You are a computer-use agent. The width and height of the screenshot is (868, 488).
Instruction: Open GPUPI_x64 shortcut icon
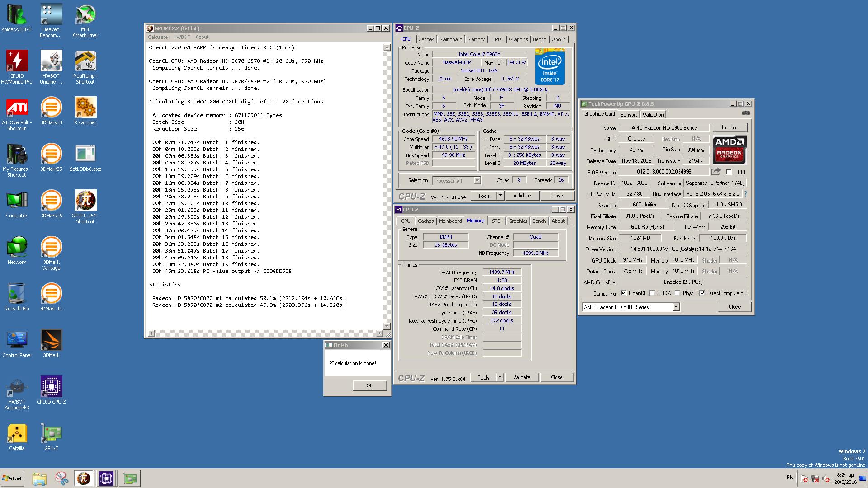(x=85, y=207)
